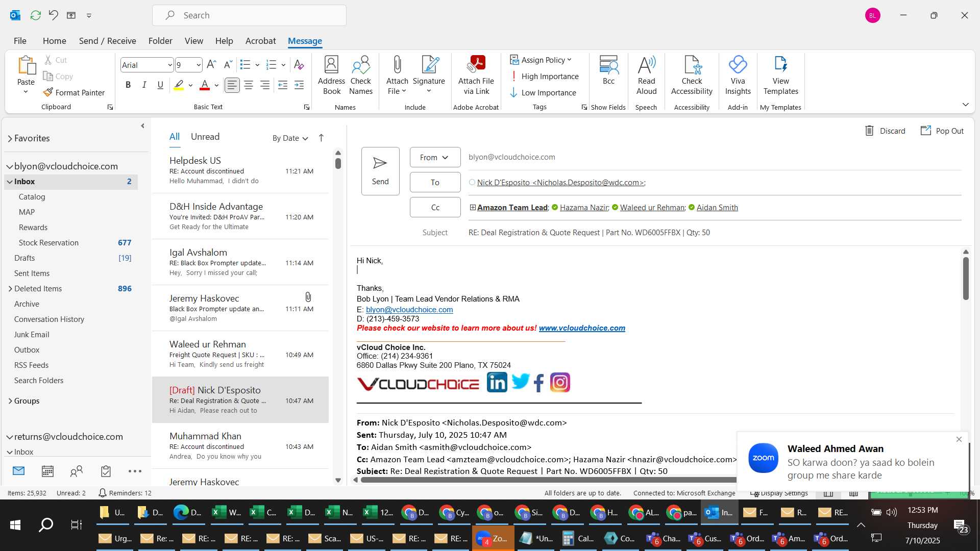Align text right
The image size is (980, 551).
pos(265,85)
